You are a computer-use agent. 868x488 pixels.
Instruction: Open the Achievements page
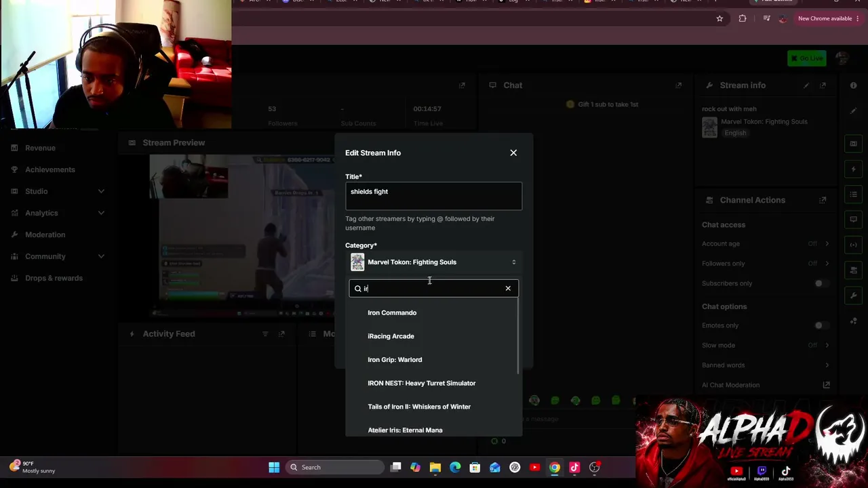point(50,169)
